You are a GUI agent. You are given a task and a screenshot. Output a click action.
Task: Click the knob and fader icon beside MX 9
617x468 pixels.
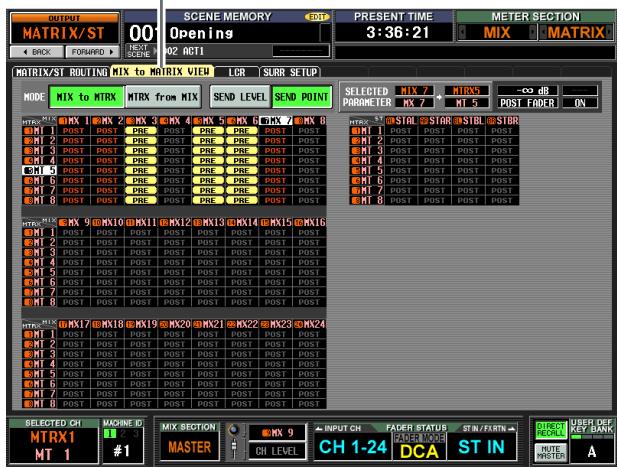click(234, 441)
